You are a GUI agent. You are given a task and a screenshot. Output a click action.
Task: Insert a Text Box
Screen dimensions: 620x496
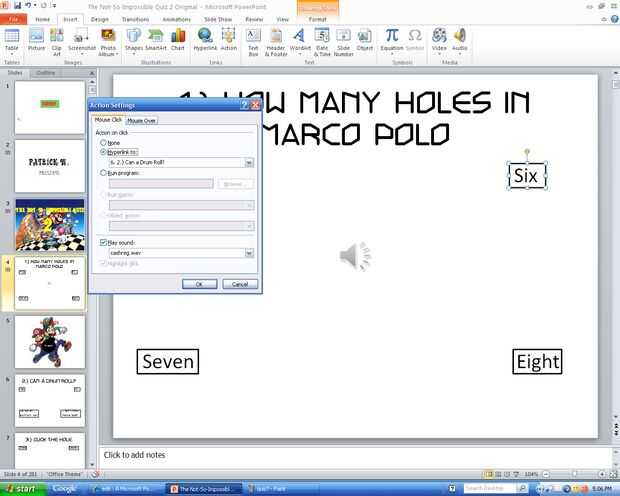point(253,42)
